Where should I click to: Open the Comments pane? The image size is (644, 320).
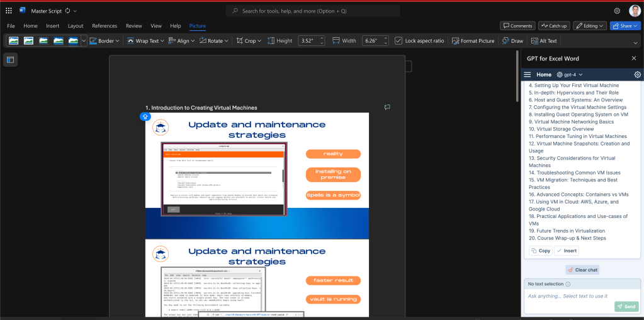coord(517,26)
